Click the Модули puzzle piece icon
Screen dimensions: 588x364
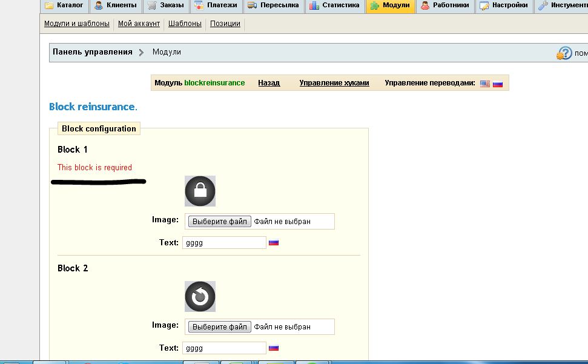374,5
